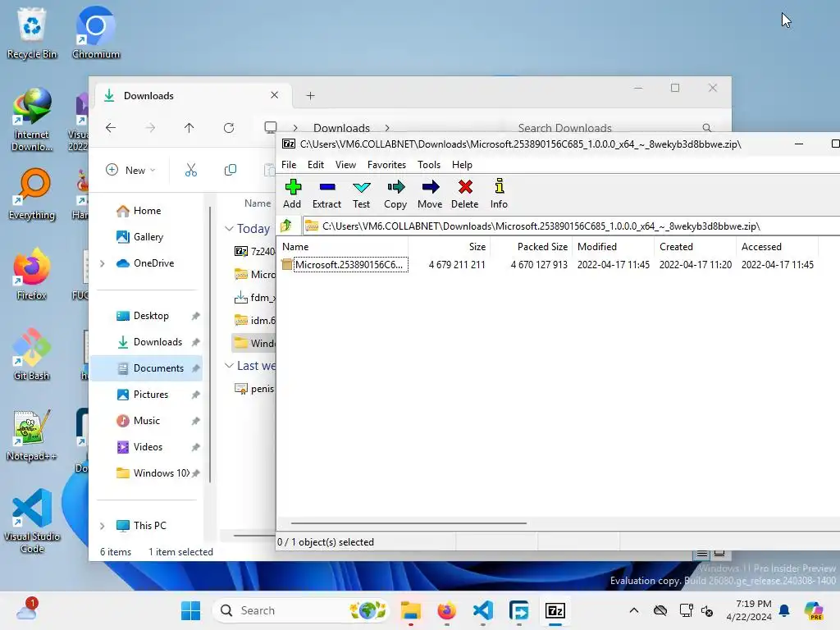Viewport: 840px width, 630px height.
Task: Click the Windows Start button
Action: [190, 610]
